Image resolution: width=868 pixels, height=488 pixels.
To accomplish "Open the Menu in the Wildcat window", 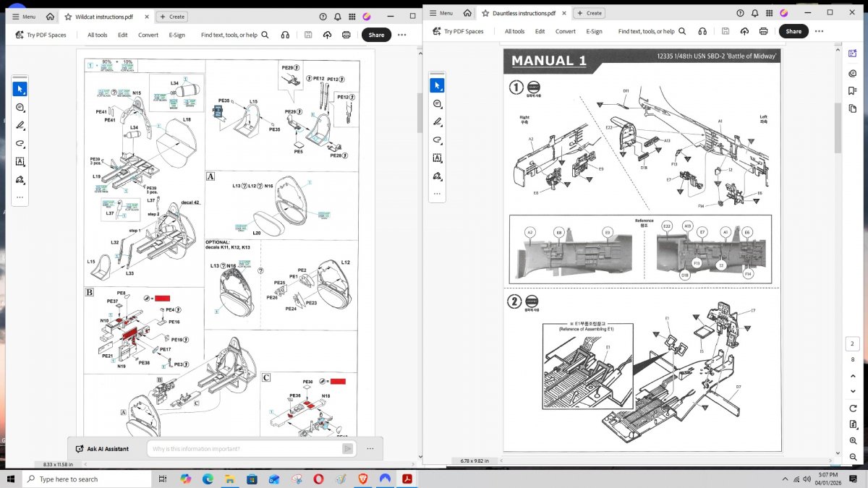I will (x=22, y=16).
